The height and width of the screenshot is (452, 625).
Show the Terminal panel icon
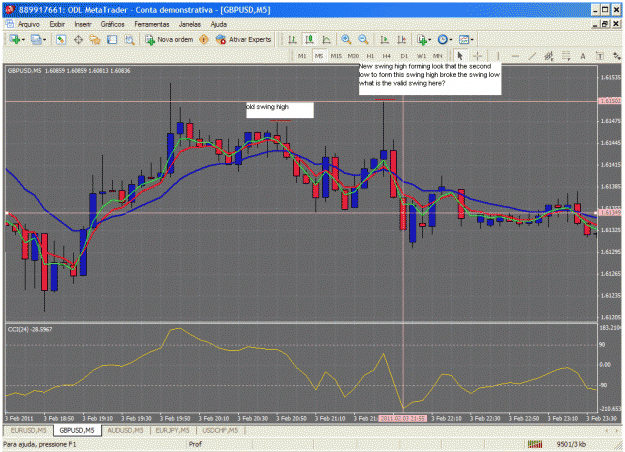[x=112, y=39]
